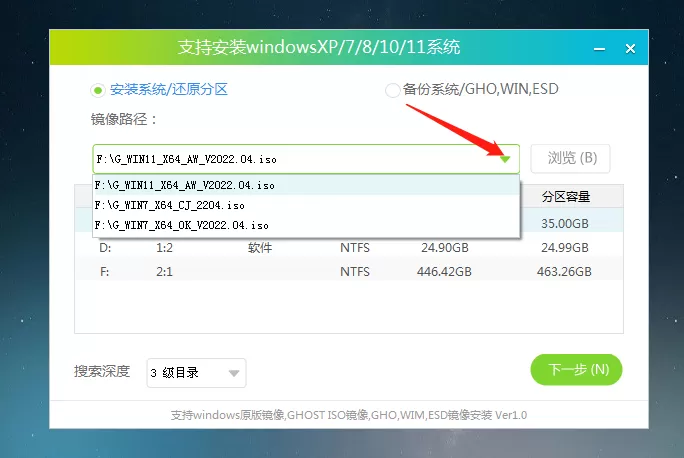Click the 1:2 partition number cell
Viewport: 684px width, 458px height.
(x=164, y=248)
